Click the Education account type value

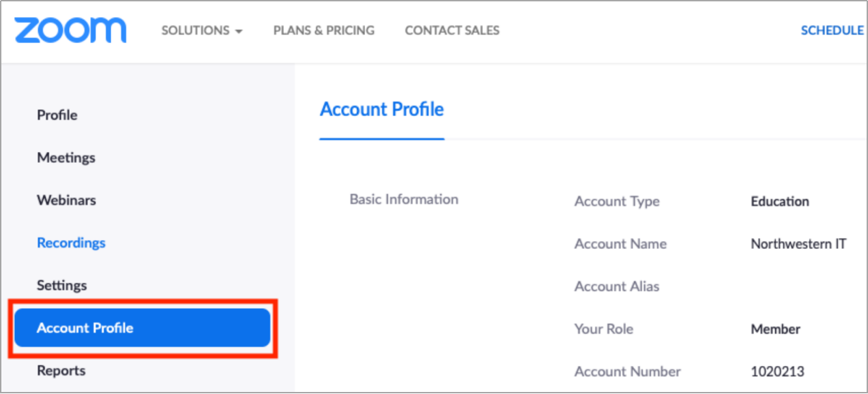point(779,202)
